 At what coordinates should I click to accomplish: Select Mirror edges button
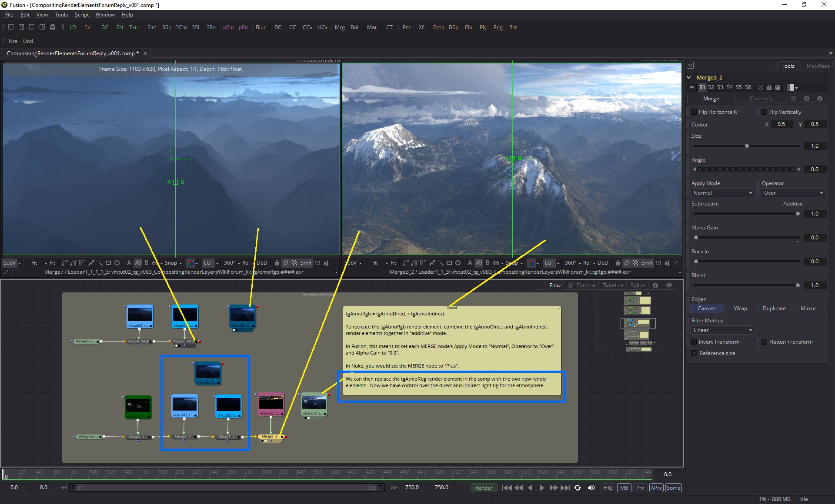click(808, 308)
